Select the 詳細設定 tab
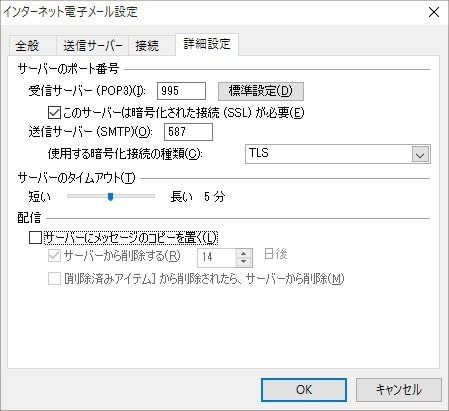The height and width of the screenshot is (411, 449). 207,44
